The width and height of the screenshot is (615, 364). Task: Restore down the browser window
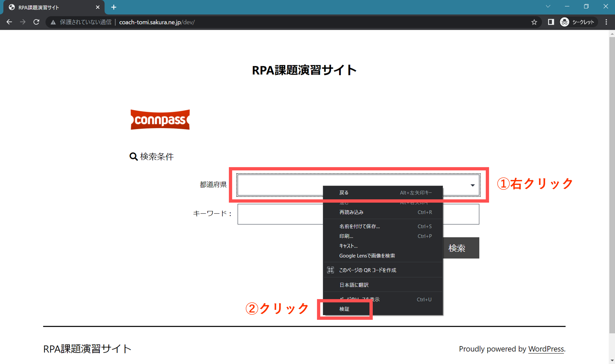coord(586,6)
